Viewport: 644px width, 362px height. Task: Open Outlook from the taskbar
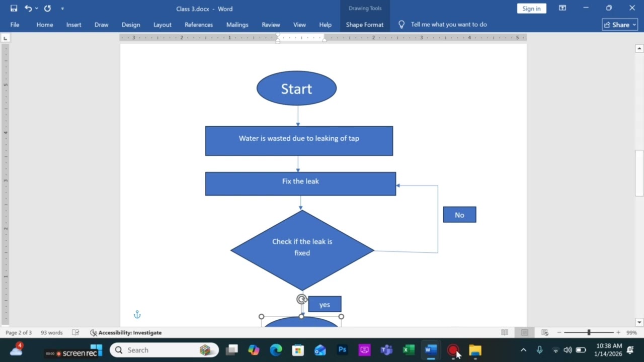320,350
